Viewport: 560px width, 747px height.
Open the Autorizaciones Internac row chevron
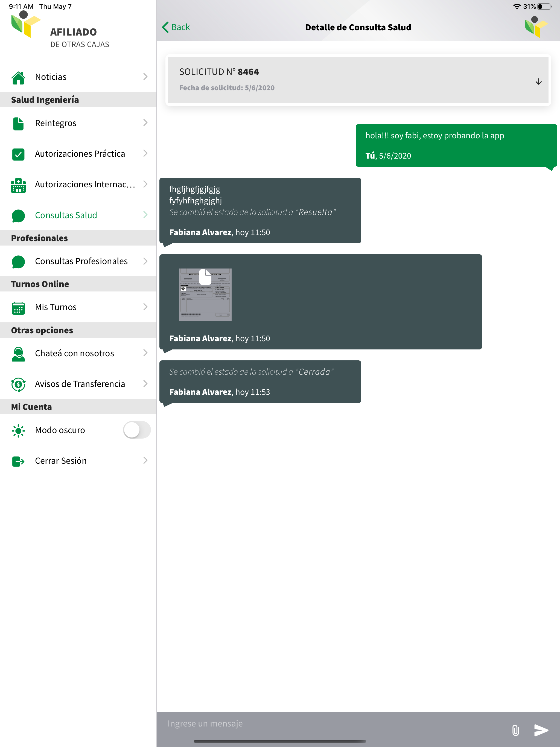(145, 184)
